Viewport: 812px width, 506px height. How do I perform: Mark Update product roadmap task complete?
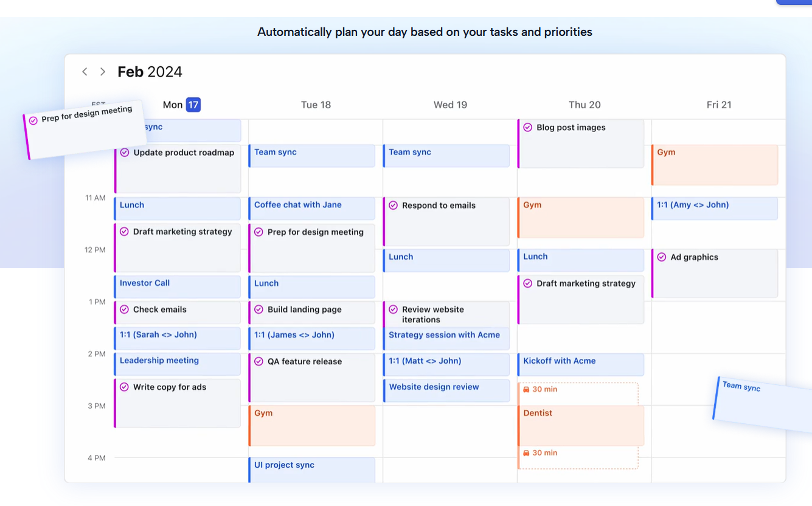[125, 153]
